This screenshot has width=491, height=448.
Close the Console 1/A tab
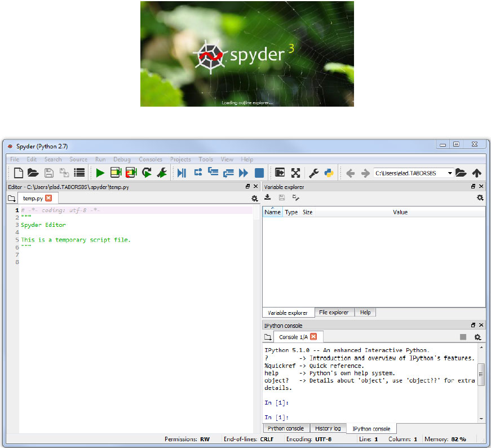pyautogui.click(x=313, y=337)
